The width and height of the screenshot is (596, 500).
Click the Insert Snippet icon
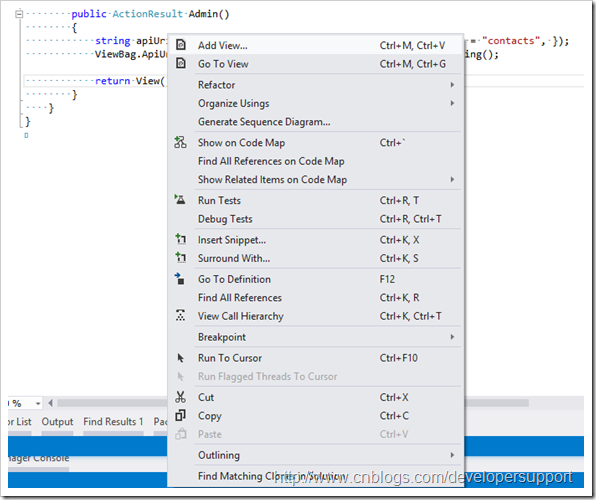pos(181,239)
